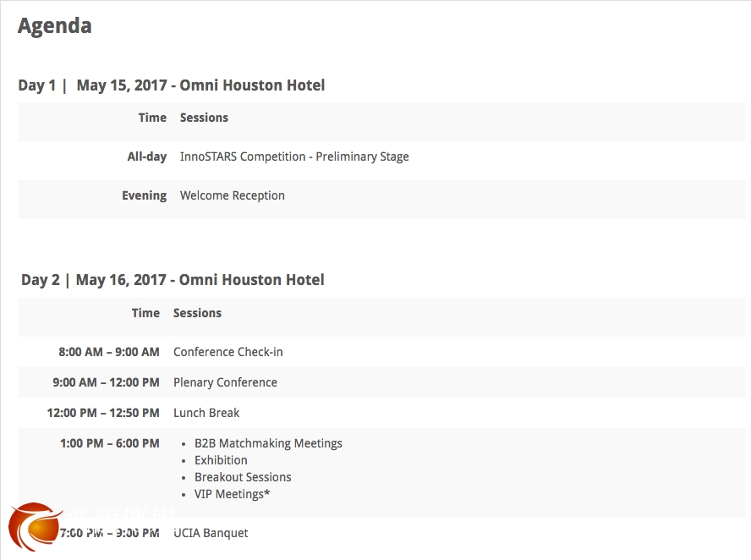
Task: Select the UCIA Banquet session
Action: click(x=211, y=533)
